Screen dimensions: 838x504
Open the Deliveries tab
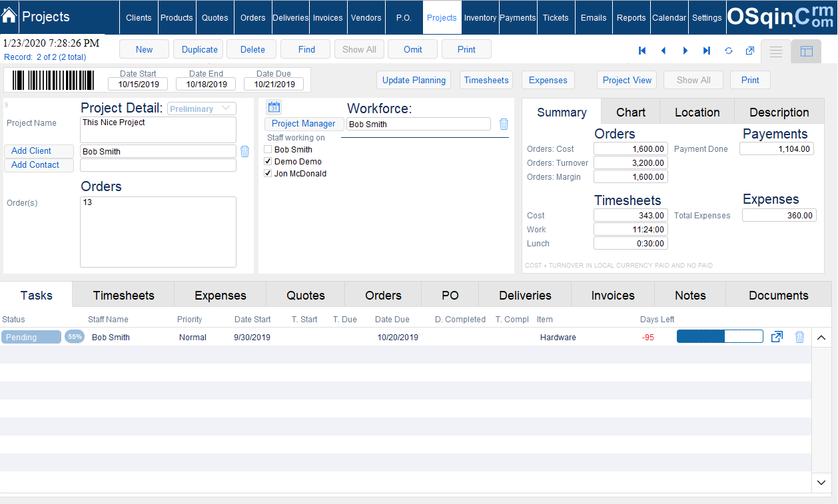525,295
